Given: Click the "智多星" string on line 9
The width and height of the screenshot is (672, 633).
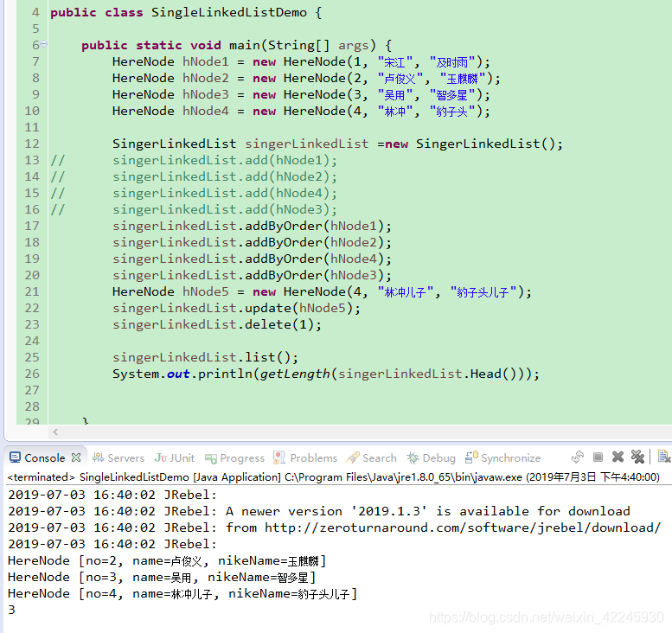Looking at the screenshot, I should pos(452,95).
